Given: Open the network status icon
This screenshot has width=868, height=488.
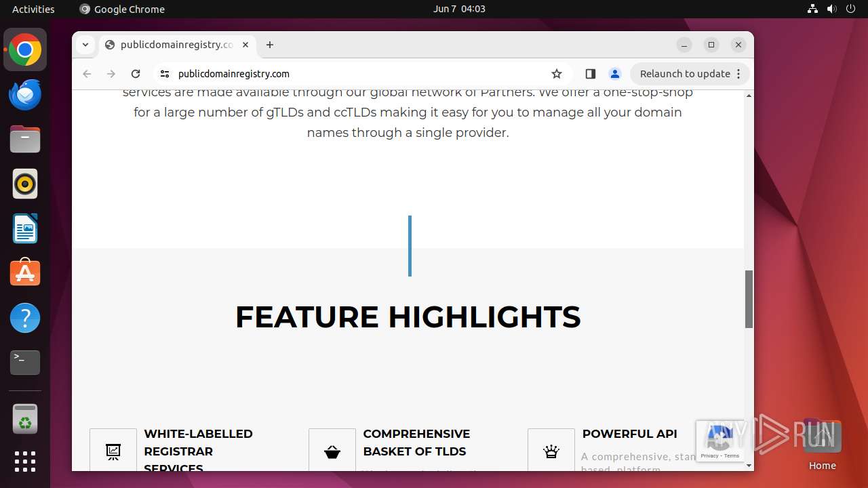Looking at the screenshot, I should click(x=812, y=9).
